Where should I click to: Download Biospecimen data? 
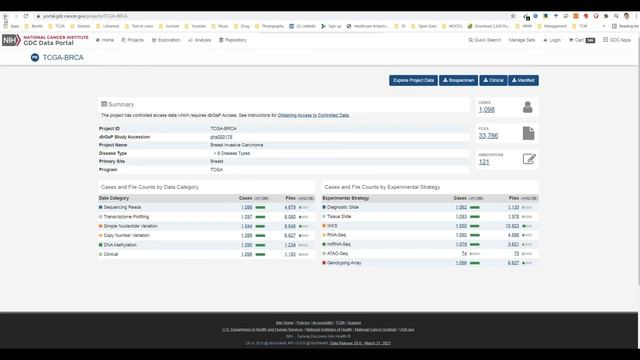point(458,80)
